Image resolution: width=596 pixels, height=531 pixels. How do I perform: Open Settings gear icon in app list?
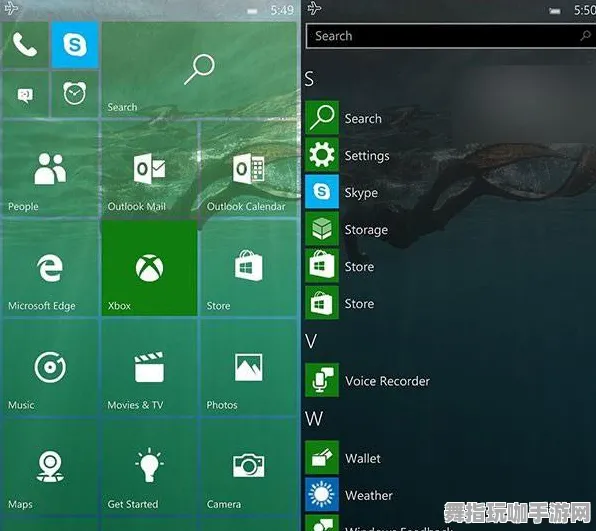tap(322, 155)
